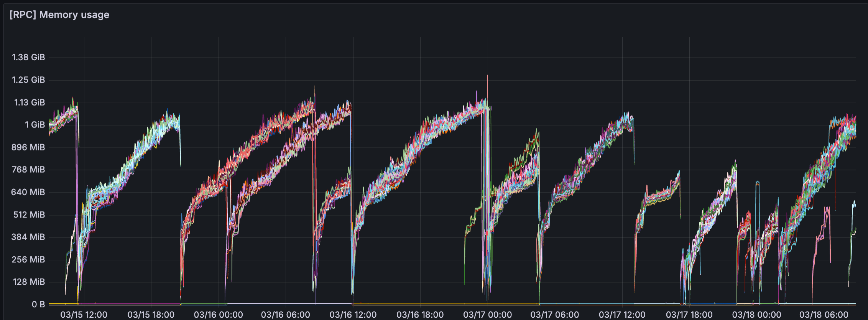Click the 03/17 00:00 time label
Image resolution: width=868 pixels, height=320 pixels.
[x=488, y=315]
